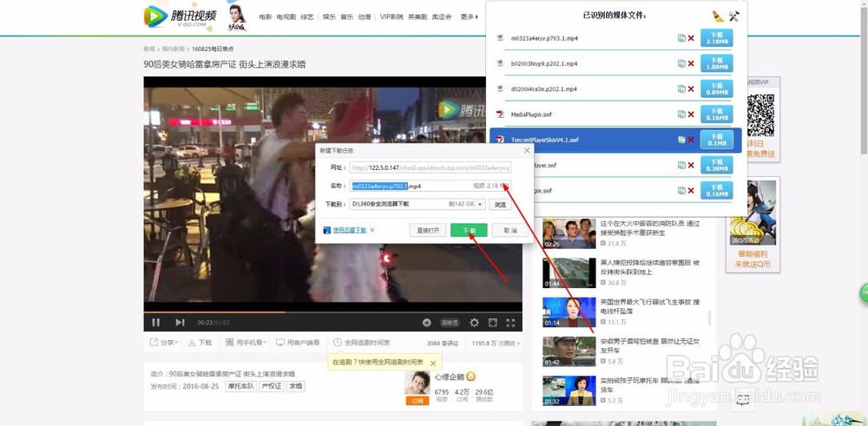Viewport: 868px width, 426px height.
Task: Download the 0.1MB TencentPlayerSkin file
Action: click(x=717, y=140)
